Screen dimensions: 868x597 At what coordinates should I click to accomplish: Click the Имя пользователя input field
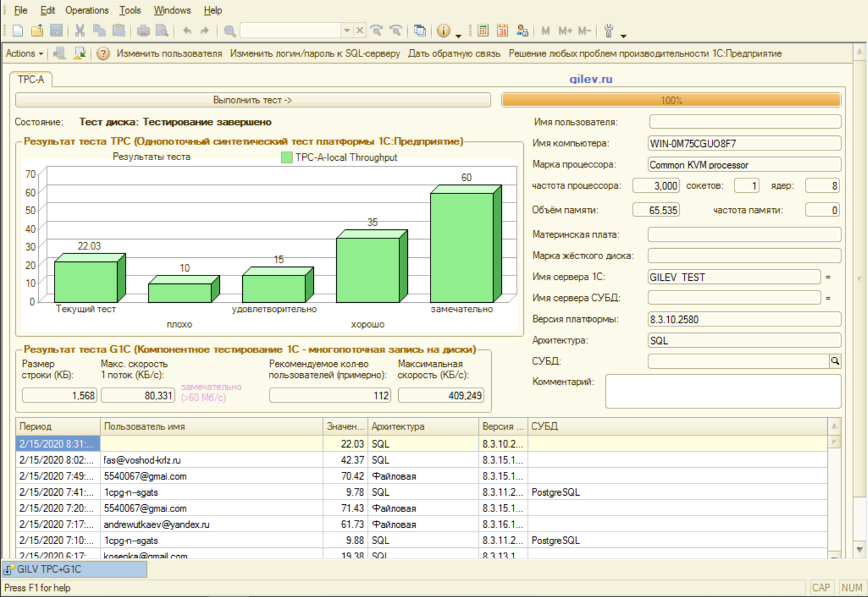coord(745,122)
